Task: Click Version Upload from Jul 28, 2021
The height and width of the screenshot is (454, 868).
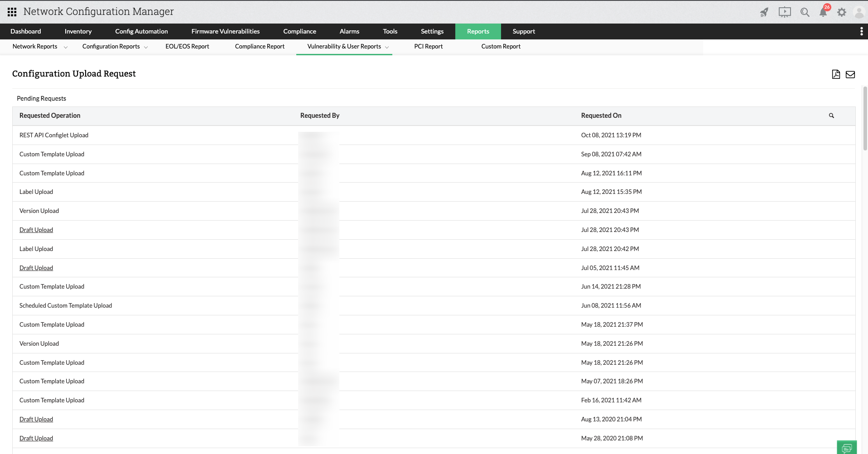Action: pos(39,211)
